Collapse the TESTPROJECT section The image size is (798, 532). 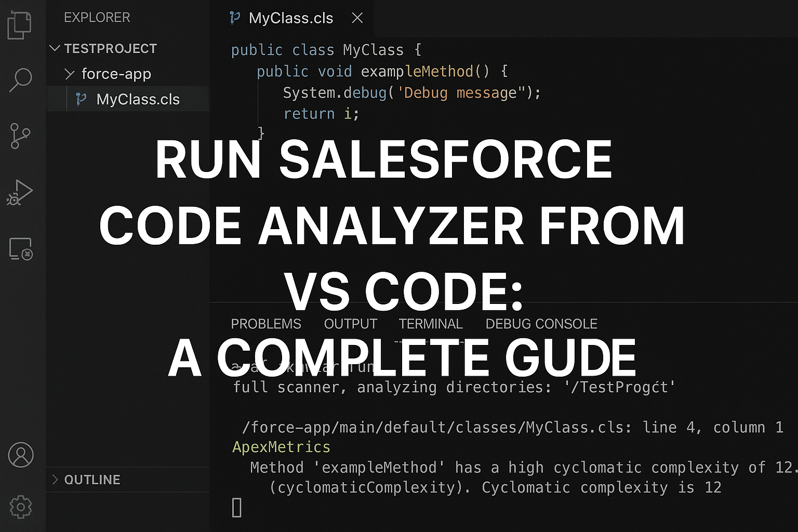coord(55,48)
